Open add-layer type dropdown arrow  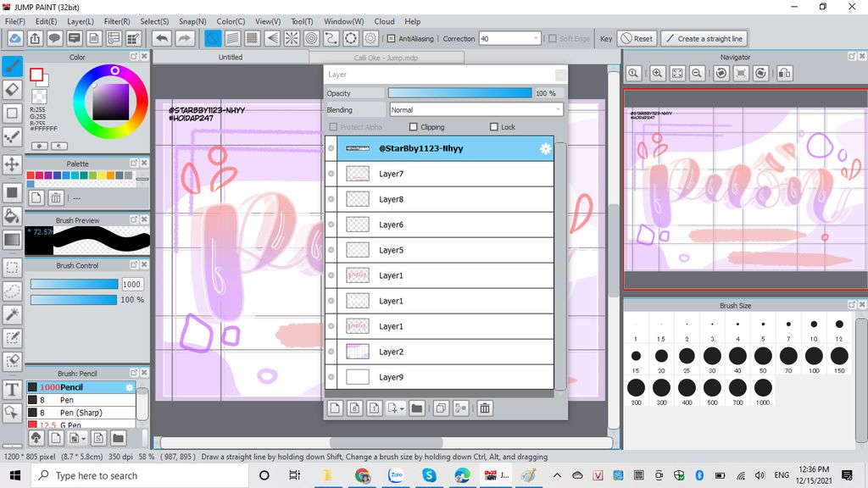tap(402, 409)
